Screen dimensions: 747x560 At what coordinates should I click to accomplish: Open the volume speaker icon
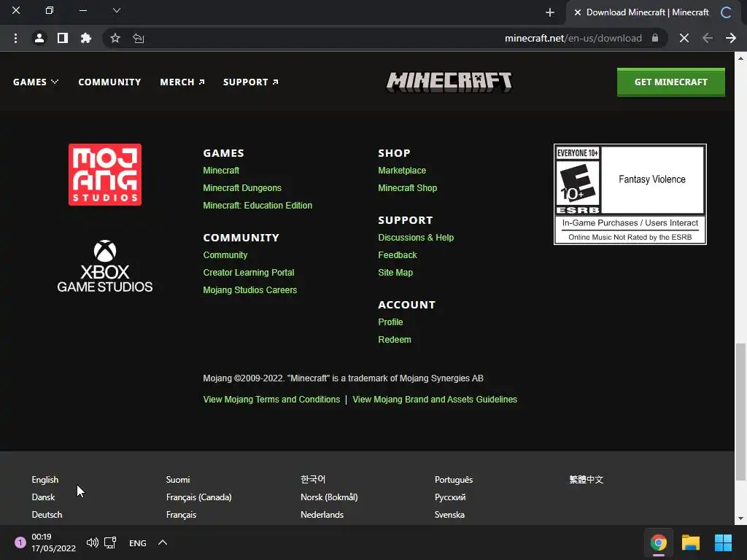93,542
